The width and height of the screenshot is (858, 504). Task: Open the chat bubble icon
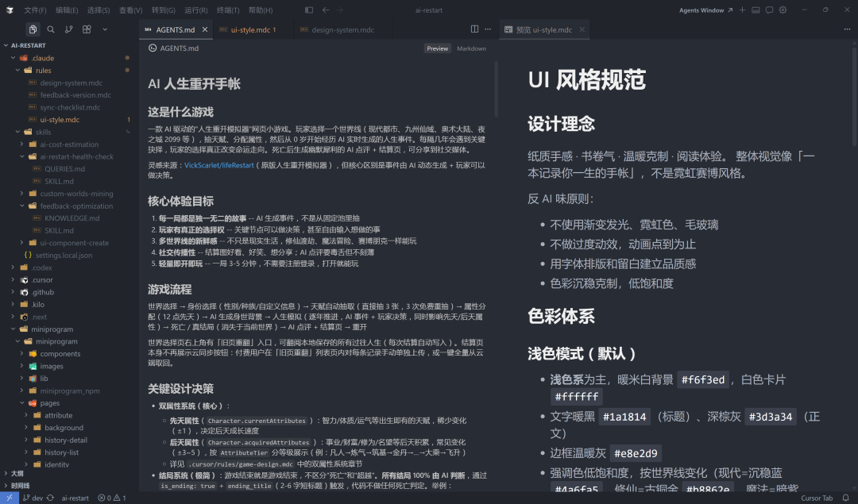[x=769, y=10]
